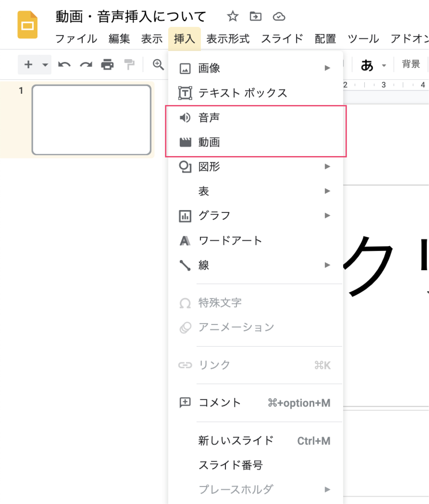
Task: Open the ファイル menu
Action: click(76, 39)
